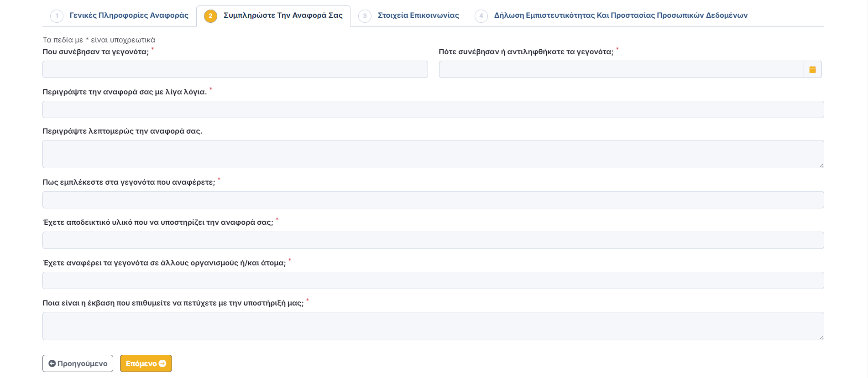Click step 4 number circle
The height and width of the screenshot is (378, 868).
click(x=481, y=16)
